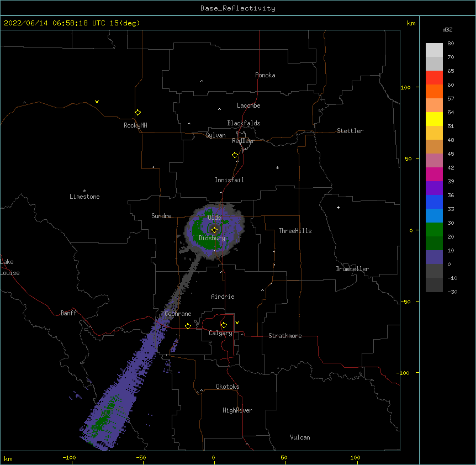Click the Blackfalds city label
Image resolution: width=476 pixels, height=465 pixels.
tap(244, 123)
